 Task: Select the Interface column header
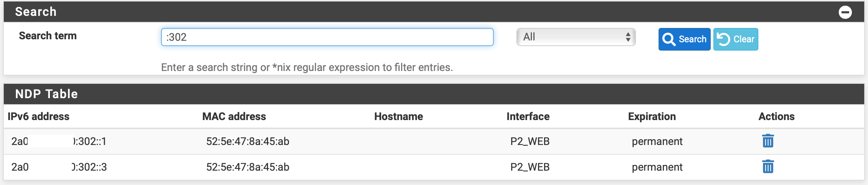pos(528,116)
